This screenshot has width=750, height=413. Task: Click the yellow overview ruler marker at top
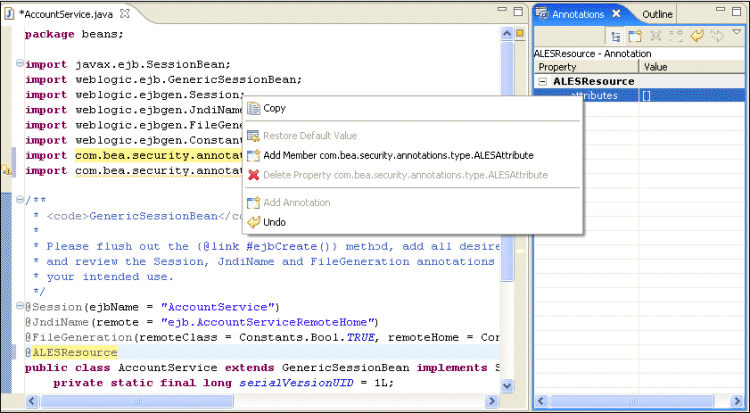point(520,33)
